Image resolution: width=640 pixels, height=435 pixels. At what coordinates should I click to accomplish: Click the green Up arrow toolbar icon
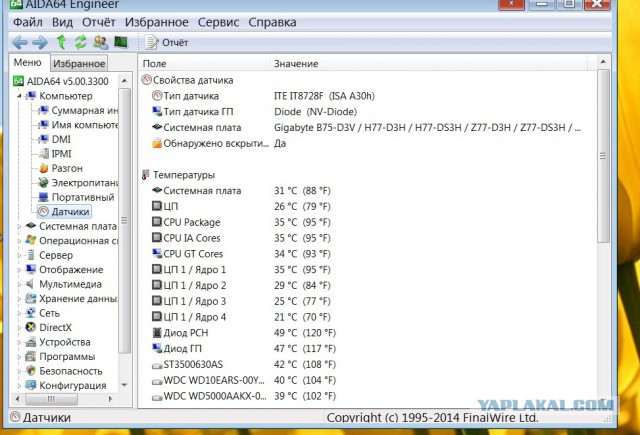click(x=61, y=42)
